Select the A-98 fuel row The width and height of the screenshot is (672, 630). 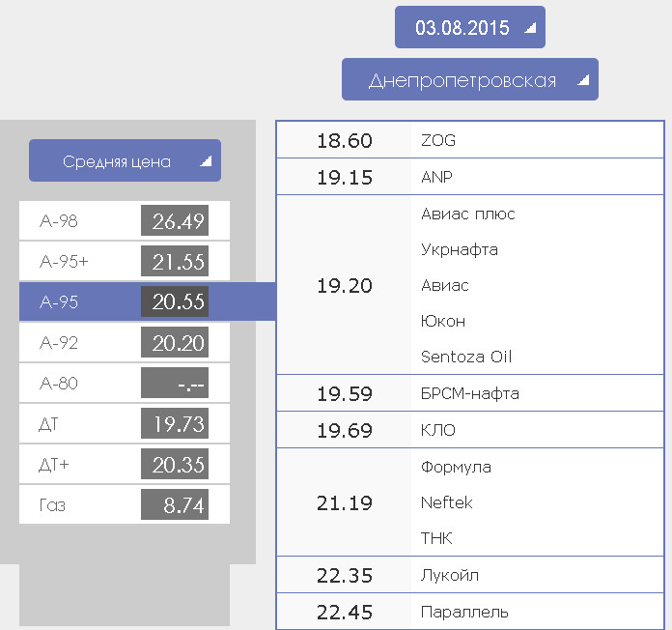[125, 220]
